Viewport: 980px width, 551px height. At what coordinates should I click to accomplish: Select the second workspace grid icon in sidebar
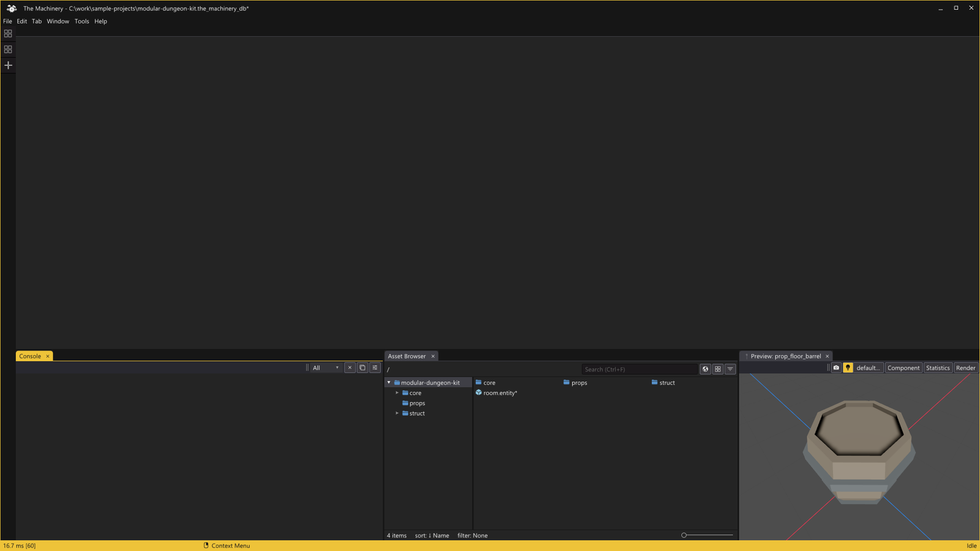coord(8,49)
